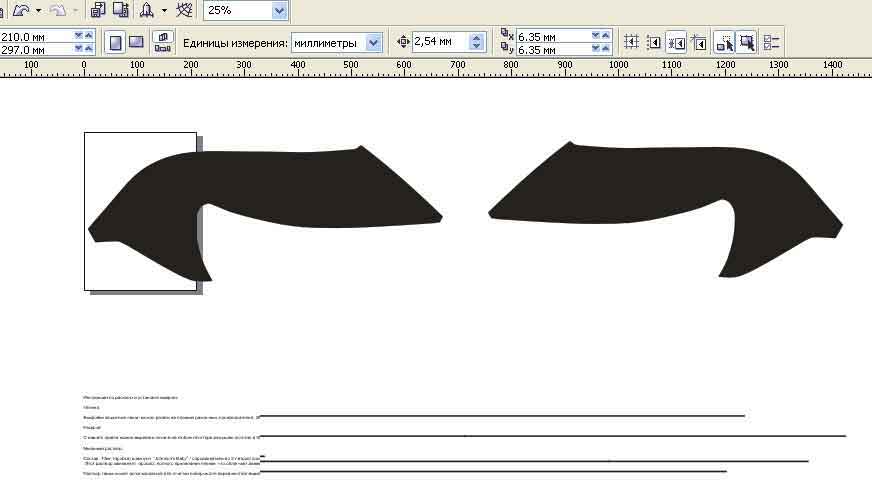
Task: Toggle Snap to objects
Action: [x=676, y=42]
